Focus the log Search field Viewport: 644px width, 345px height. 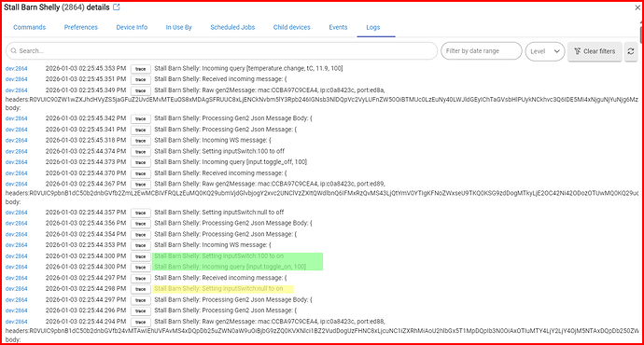222,51
